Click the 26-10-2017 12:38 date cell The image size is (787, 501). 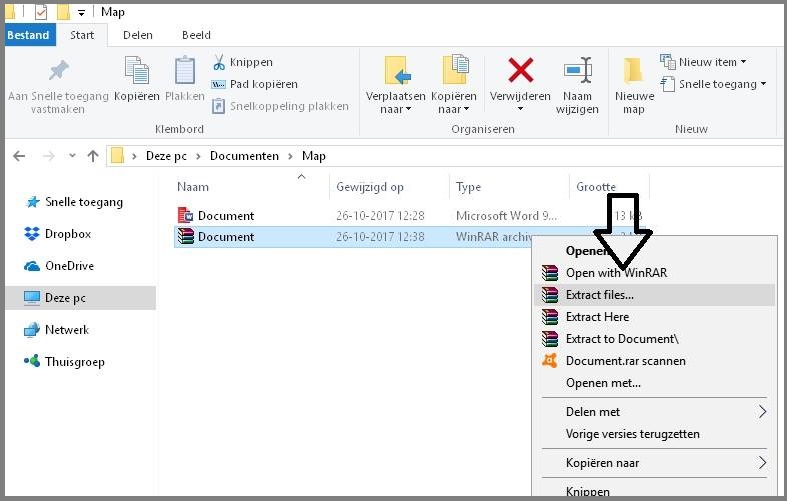click(380, 237)
